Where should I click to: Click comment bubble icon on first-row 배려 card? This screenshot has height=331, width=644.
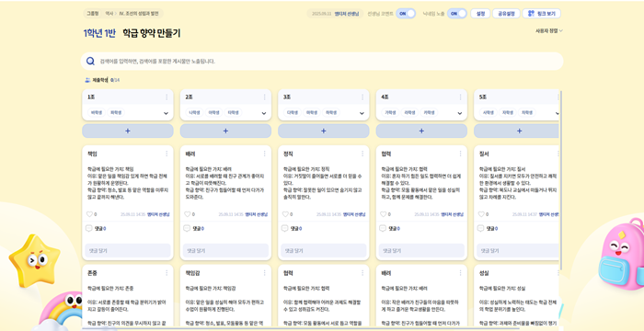187,228
